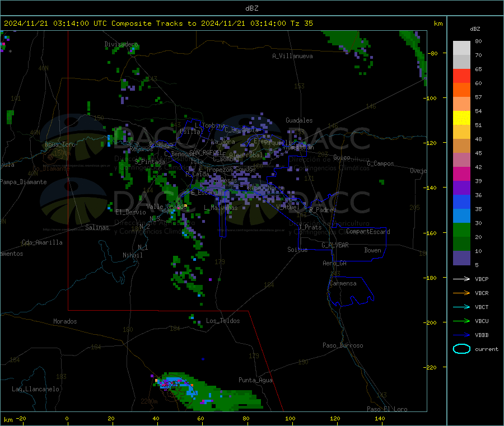Choose the orange 57-60 dBZ swatch
The width and height of the screenshot is (504, 426).
461,90
